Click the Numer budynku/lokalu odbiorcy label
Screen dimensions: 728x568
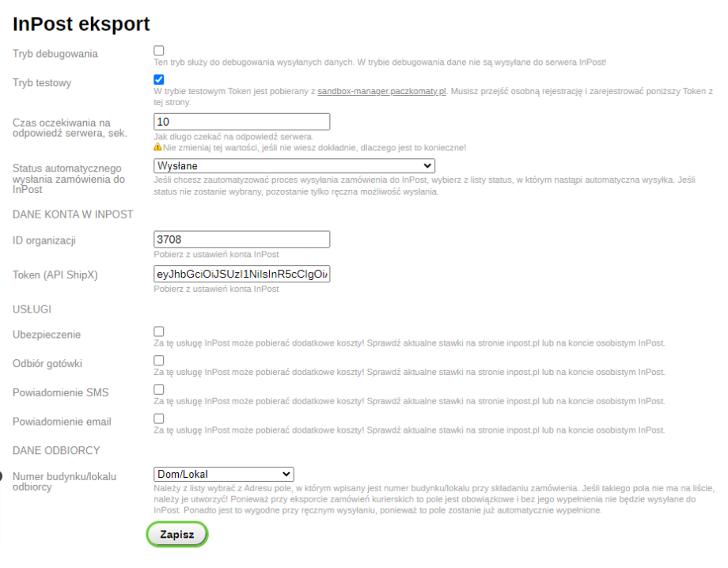coord(65,482)
